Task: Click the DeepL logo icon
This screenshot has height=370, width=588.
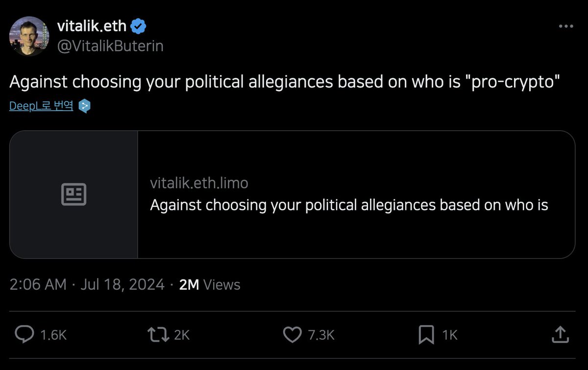Action: pyautogui.click(x=85, y=106)
